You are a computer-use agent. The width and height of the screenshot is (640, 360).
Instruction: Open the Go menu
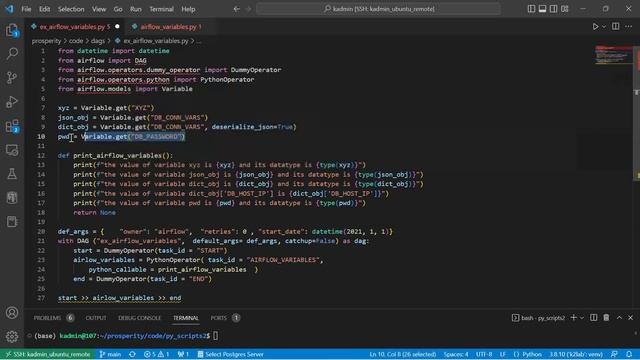tap(118, 9)
